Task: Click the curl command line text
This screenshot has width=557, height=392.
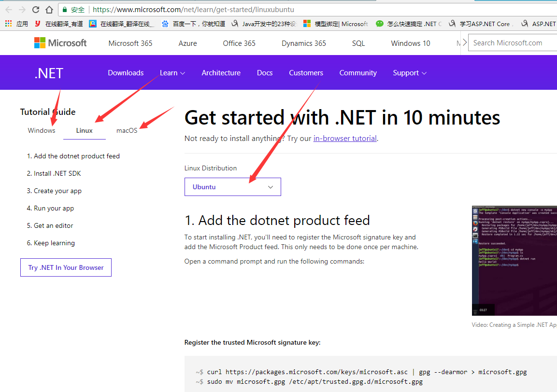Action: point(367,372)
